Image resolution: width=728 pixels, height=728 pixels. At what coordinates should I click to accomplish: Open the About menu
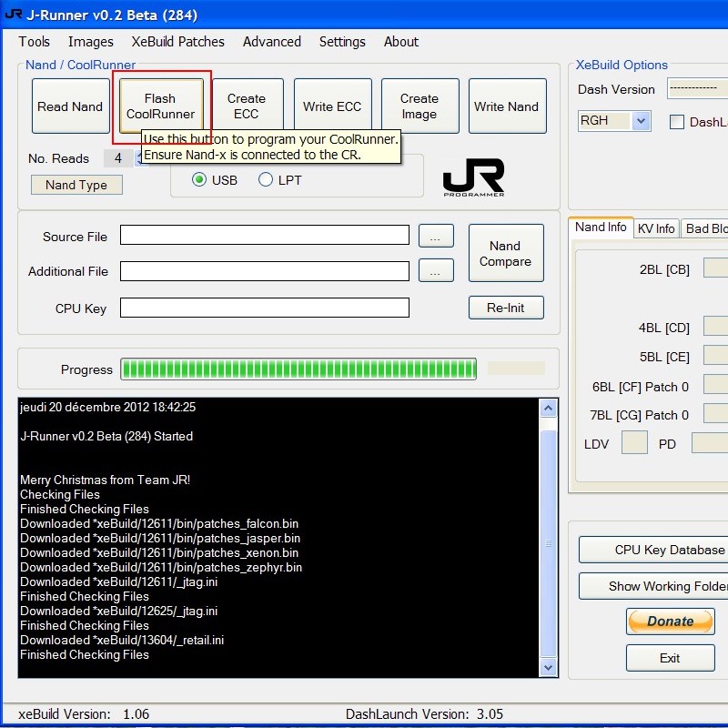[x=401, y=42]
